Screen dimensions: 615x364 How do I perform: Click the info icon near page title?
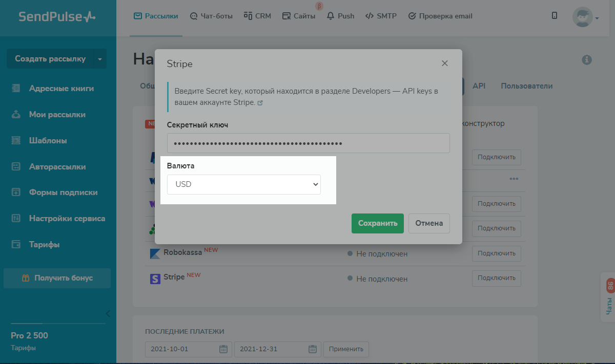(587, 60)
